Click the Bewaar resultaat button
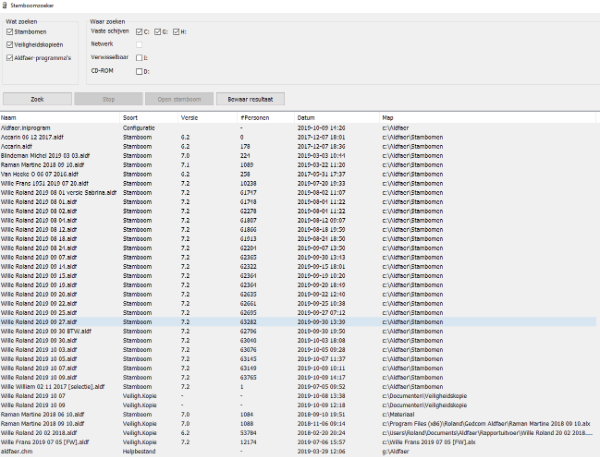600x457 pixels. (251, 100)
